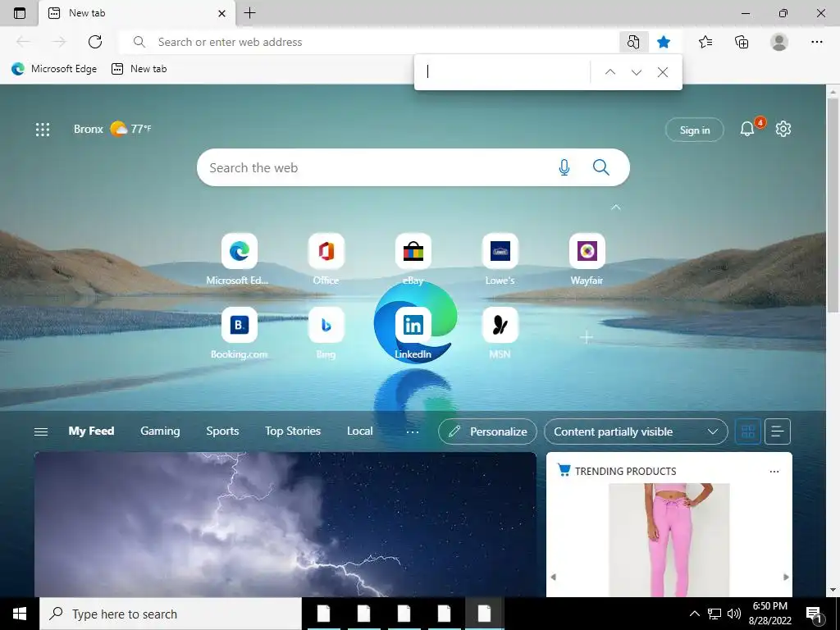
Task: Open the network tray icon
Action: click(x=714, y=614)
